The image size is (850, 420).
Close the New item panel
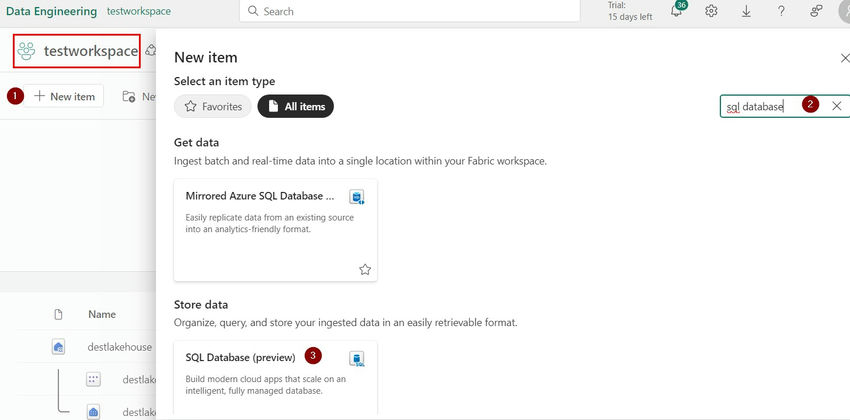click(x=845, y=58)
